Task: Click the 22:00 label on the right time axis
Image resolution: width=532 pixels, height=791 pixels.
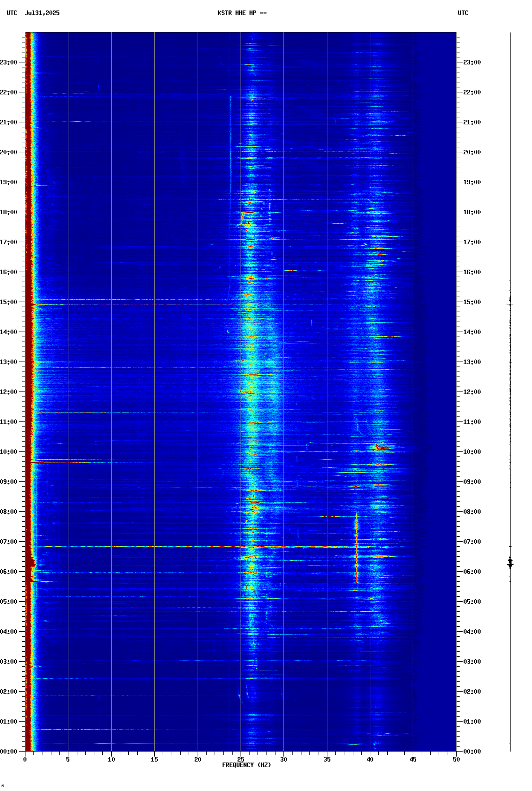Action: pyautogui.click(x=472, y=92)
